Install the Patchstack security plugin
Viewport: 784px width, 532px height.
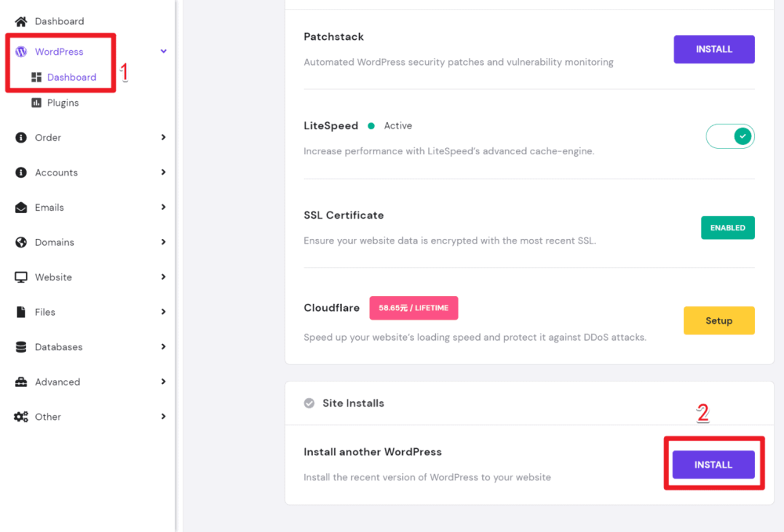coord(714,49)
